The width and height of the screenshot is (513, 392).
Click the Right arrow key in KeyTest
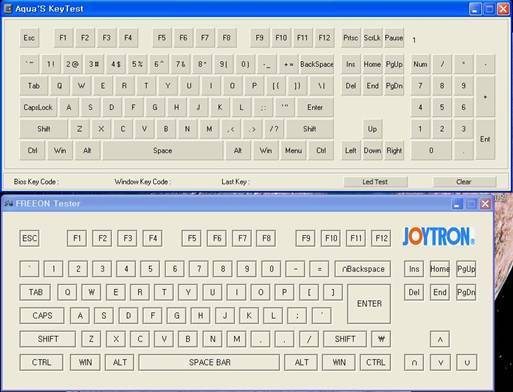pyautogui.click(x=394, y=151)
